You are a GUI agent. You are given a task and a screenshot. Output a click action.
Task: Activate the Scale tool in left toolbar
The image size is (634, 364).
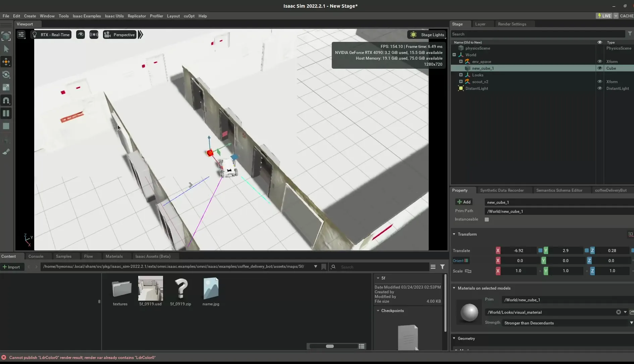tap(6, 87)
